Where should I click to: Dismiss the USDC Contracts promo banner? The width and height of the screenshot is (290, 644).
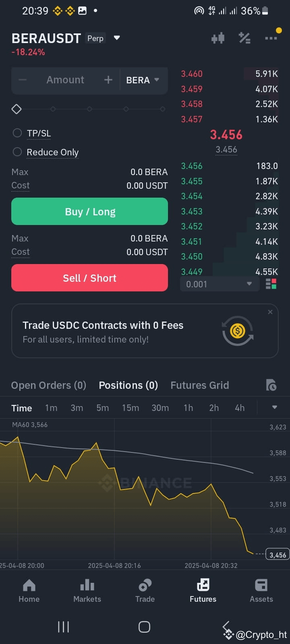[x=270, y=312]
